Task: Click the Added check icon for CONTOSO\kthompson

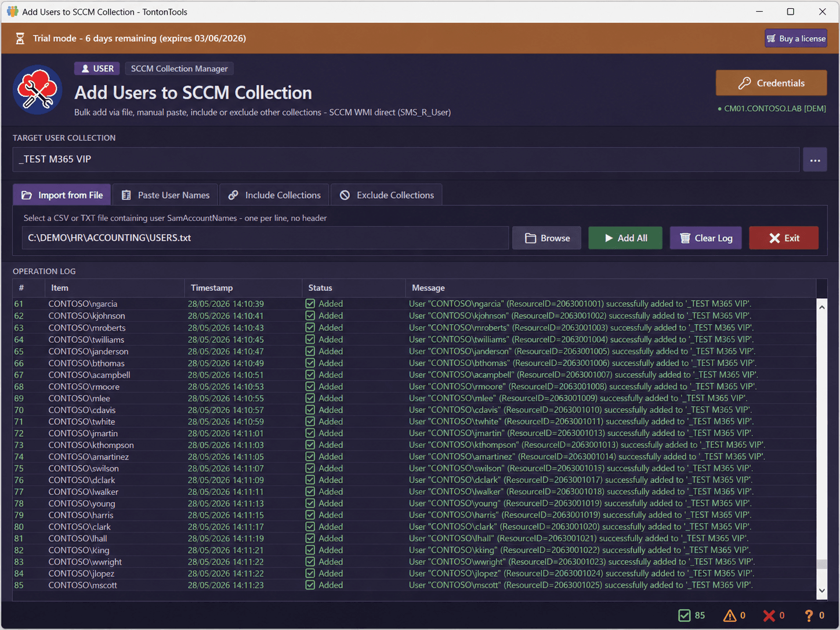Action: tap(310, 445)
